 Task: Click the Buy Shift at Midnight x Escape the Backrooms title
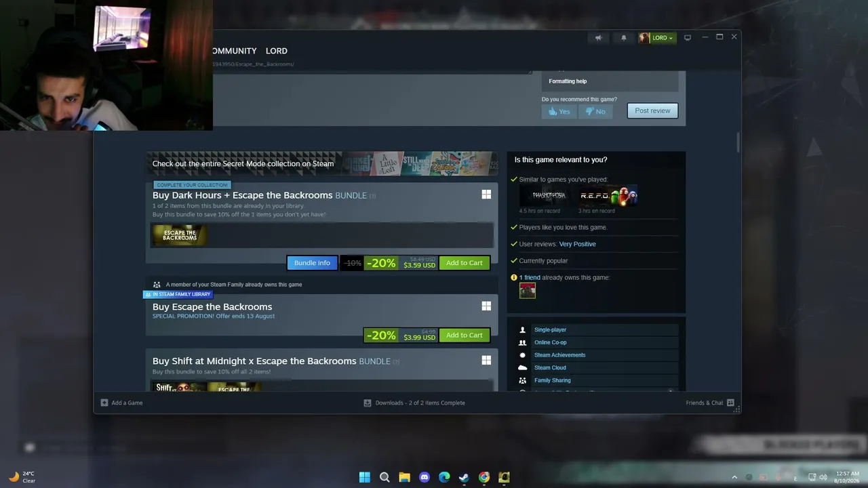[x=254, y=361]
